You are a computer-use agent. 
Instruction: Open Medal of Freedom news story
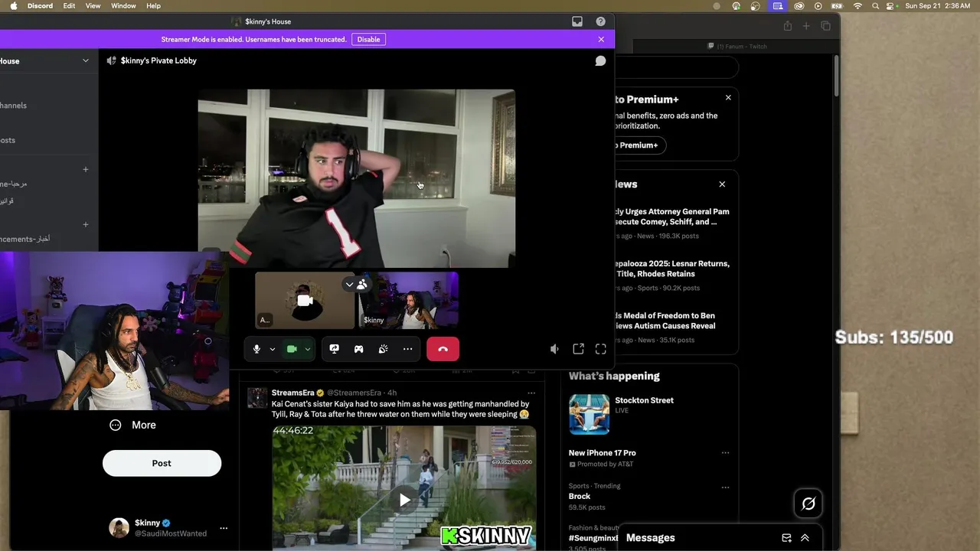click(672, 327)
